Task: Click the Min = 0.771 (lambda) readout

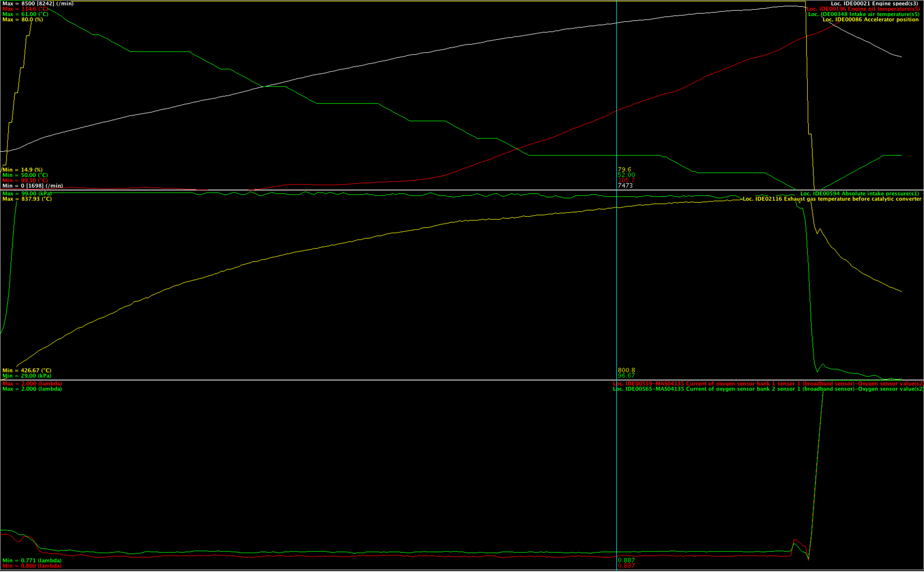Action: click(32, 560)
